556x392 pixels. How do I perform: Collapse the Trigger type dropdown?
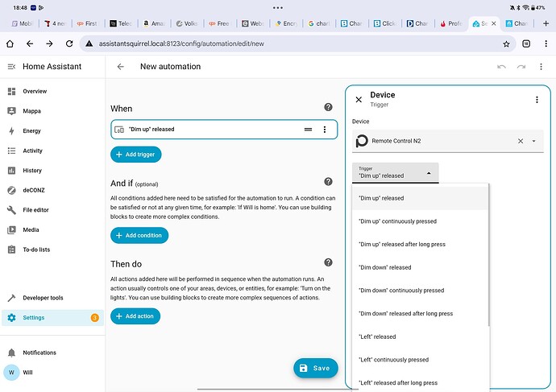[428, 172]
